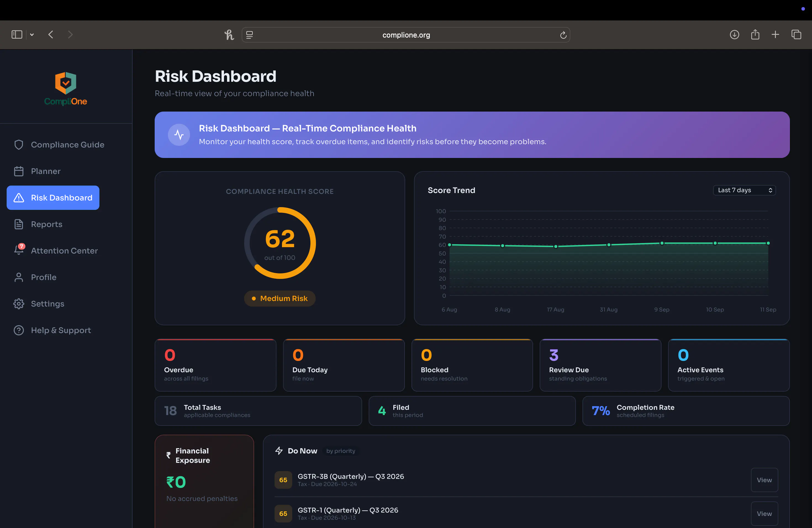View the GSTR-3B (Quarterly) Q3 2026 task
This screenshot has width=812, height=528.
pos(764,480)
